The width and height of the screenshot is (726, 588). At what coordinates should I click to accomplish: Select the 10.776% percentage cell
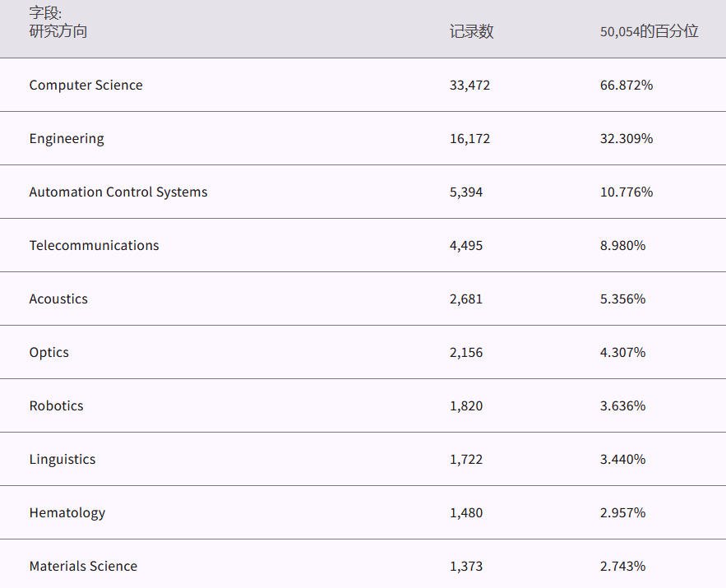tap(627, 192)
